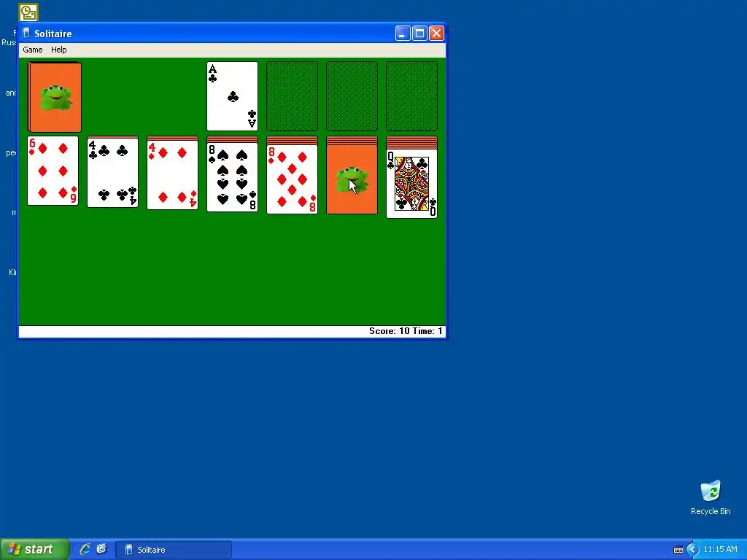
Task: Click the keyboard tray icon
Action: coord(678,550)
